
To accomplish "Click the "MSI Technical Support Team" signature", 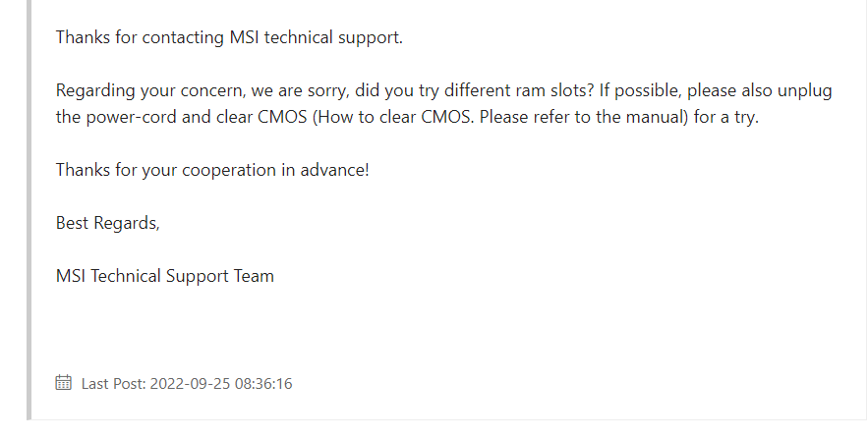I will pos(165,276).
